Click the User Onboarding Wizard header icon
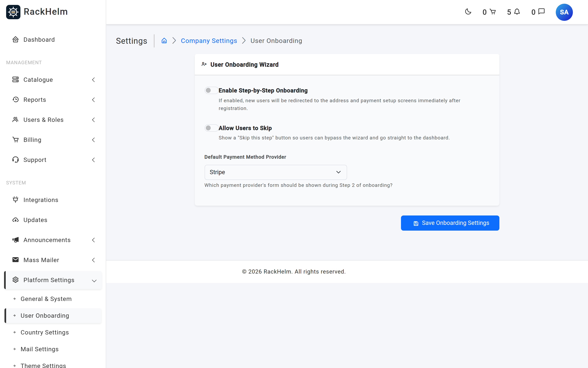Viewport: 588px width, 368px height. pyautogui.click(x=204, y=64)
